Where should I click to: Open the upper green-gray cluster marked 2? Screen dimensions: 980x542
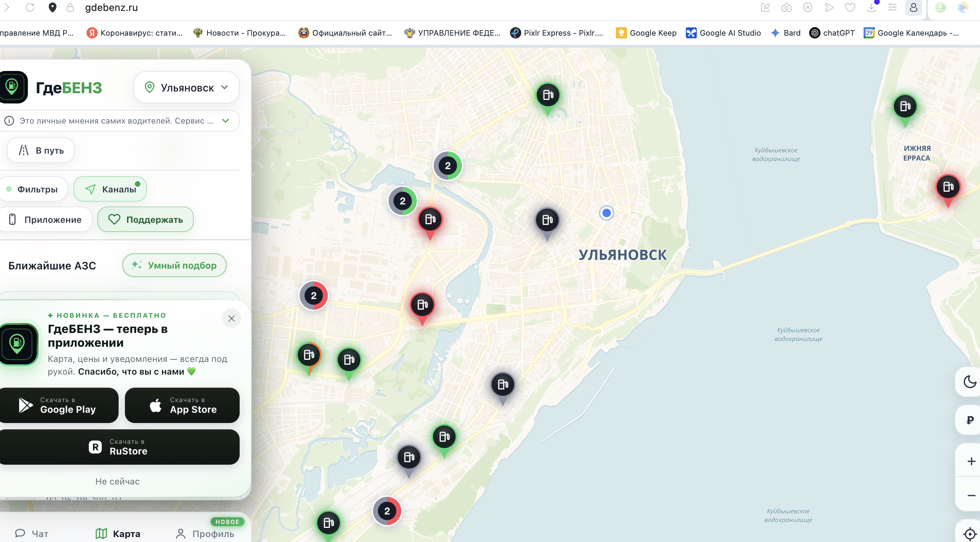[x=448, y=166]
